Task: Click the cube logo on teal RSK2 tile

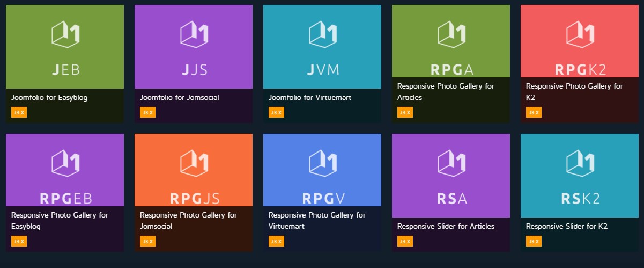Action: click(580, 162)
